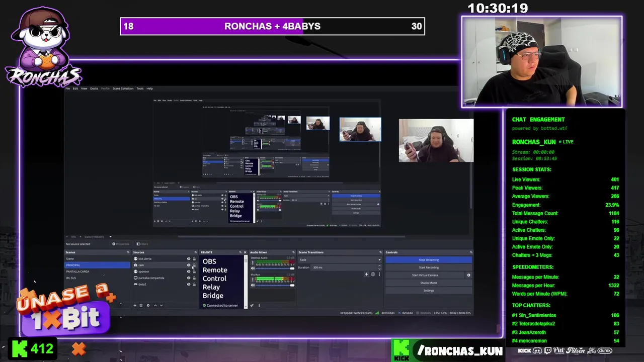
Task: Undock the Controls panel popout icon
Action: pyautogui.click(x=471, y=252)
